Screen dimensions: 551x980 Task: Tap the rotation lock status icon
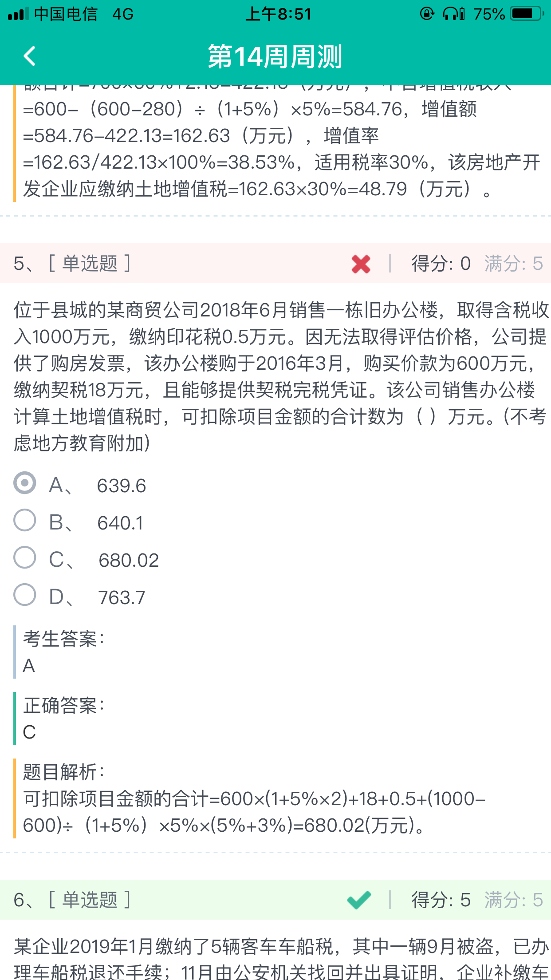(427, 14)
